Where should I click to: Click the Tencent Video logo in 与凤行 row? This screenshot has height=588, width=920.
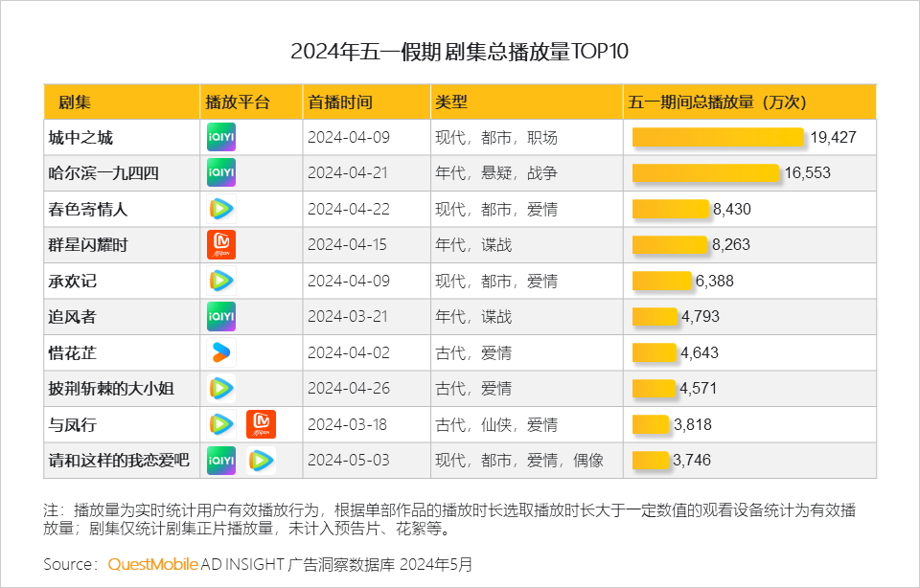[x=221, y=424]
